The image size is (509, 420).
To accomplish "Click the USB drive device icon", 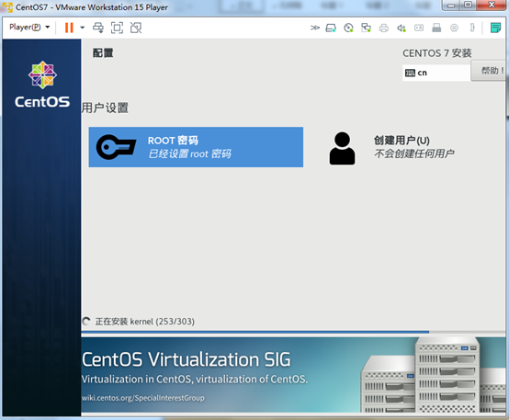I will click(436, 28).
